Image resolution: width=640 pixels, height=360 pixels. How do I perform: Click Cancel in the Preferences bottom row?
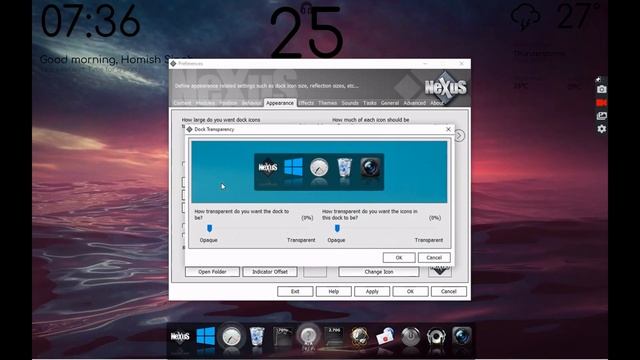[x=449, y=291]
